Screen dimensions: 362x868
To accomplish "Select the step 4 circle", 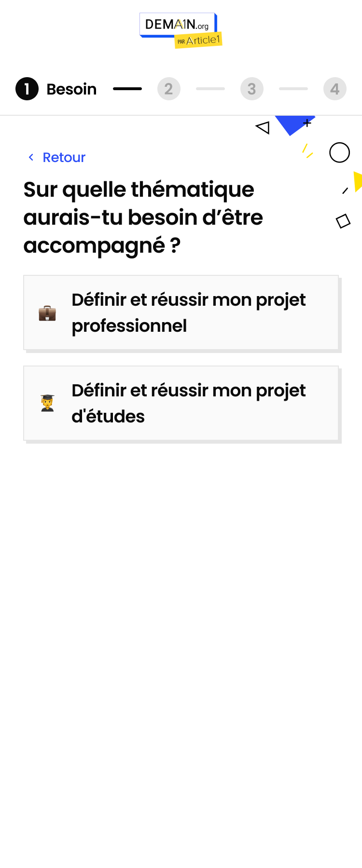I will click(335, 89).
